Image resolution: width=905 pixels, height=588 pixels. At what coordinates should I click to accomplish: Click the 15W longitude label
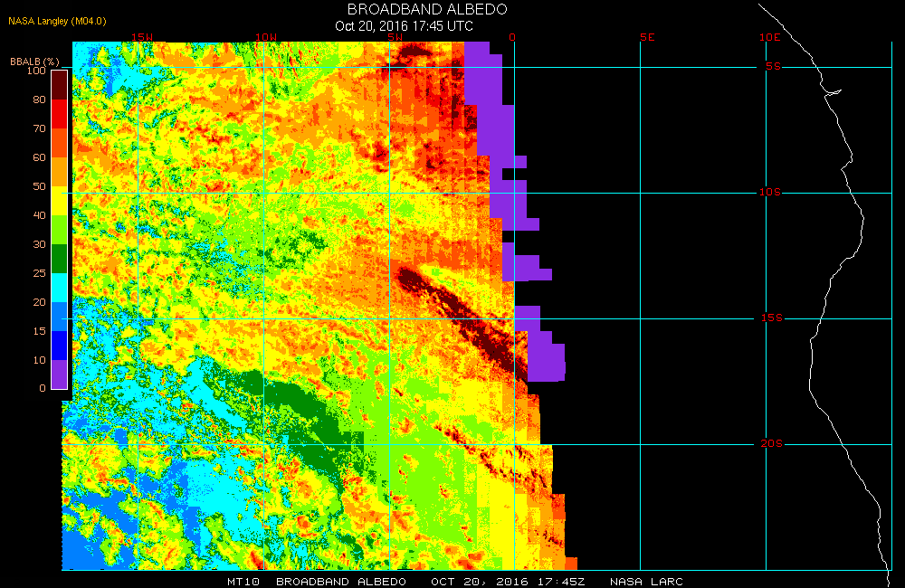click(142, 37)
